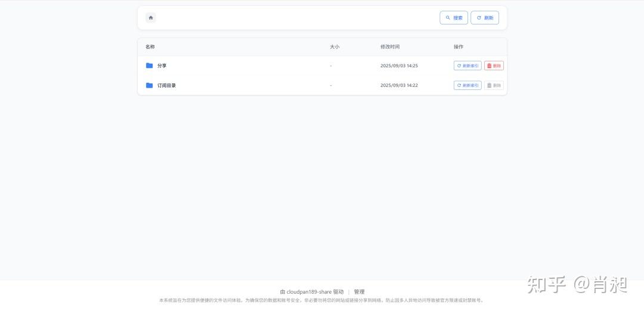Open the 订阅目录 folder by its name
Viewport: 644px width, 311px height.
pyautogui.click(x=166, y=85)
